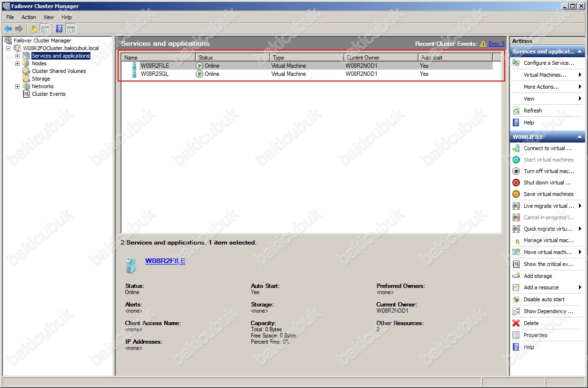Click the Refresh action icon
Screen dimensions: 588x388
[516, 111]
